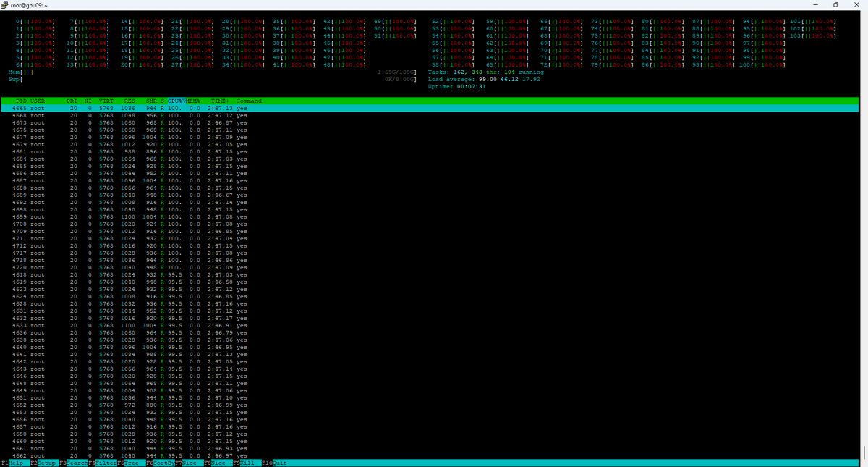Sort by the PID column header

(x=21, y=101)
